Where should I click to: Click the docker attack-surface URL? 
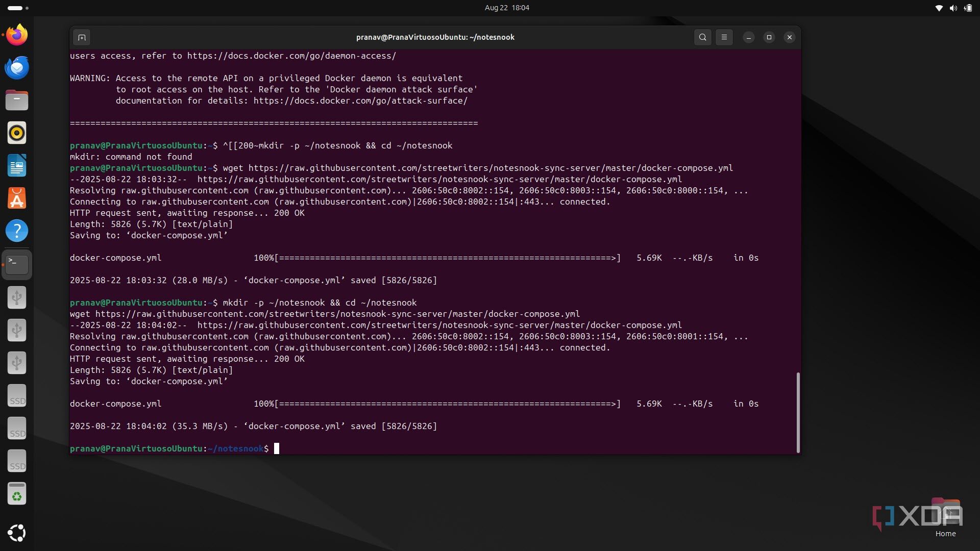[x=360, y=101]
